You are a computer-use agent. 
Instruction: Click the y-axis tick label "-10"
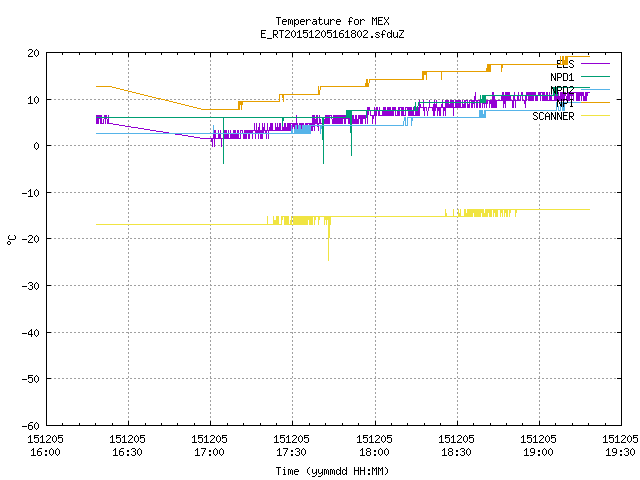pyautogui.click(x=31, y=193)
